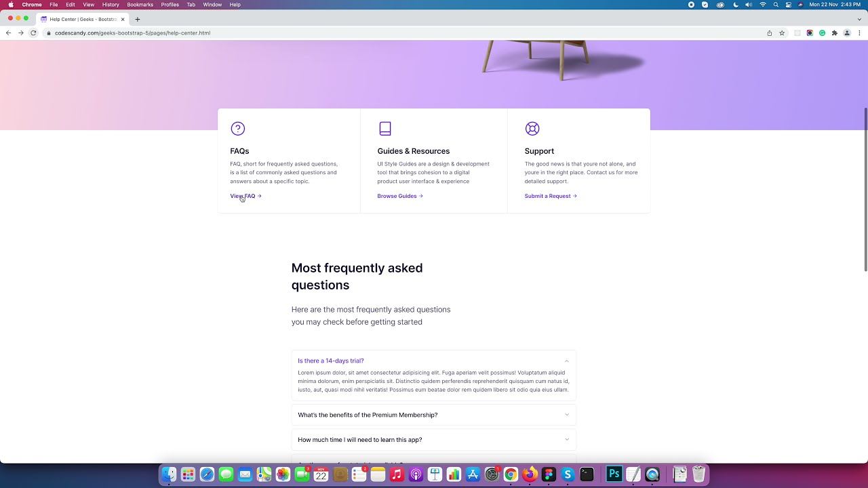Open Photoshop from the Dock

pyautogui.click(x=614, y=474)
